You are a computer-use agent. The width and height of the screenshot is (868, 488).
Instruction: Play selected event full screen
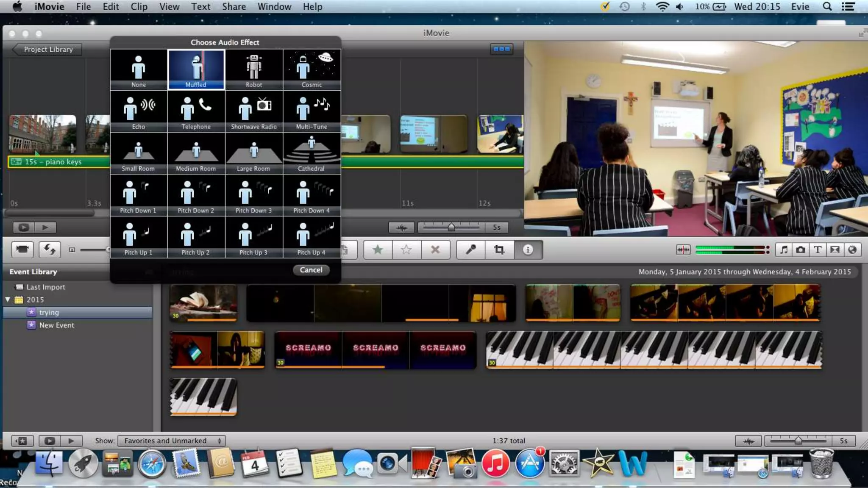pos(50,441)
